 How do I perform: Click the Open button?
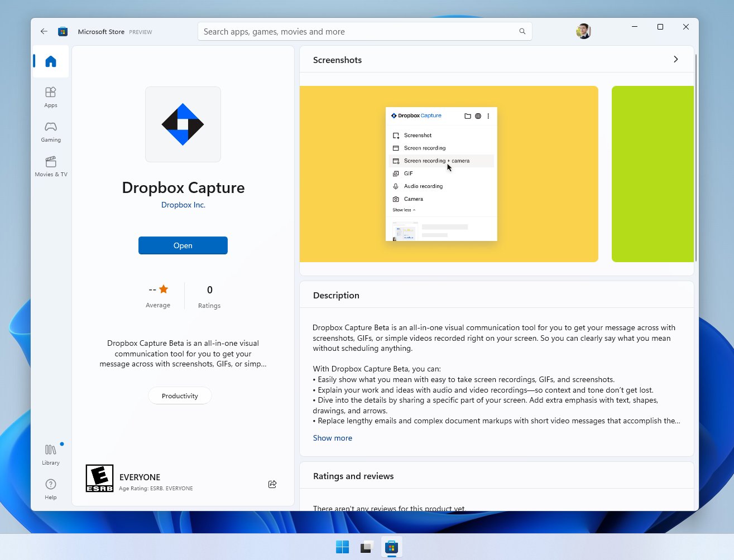pyautogui.click(x=183, y=245)
